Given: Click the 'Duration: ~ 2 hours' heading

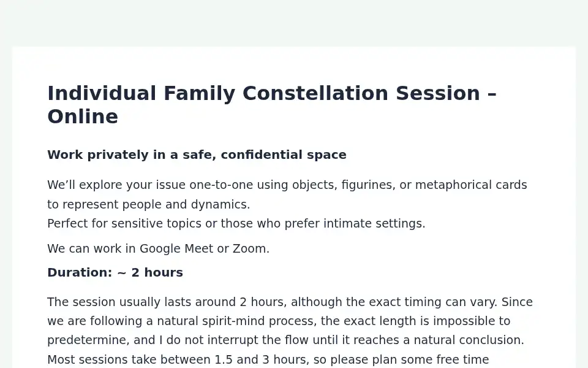Looking at the screenshot, I should (x=115, y=272).
